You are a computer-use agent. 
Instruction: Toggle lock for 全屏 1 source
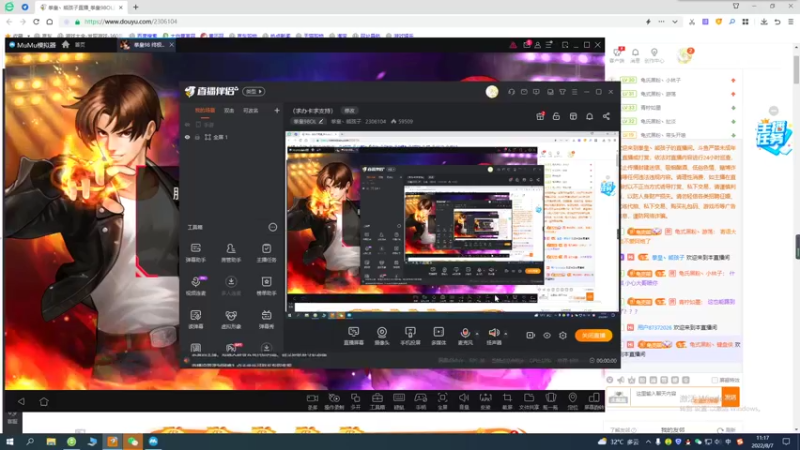pos(197,137)
